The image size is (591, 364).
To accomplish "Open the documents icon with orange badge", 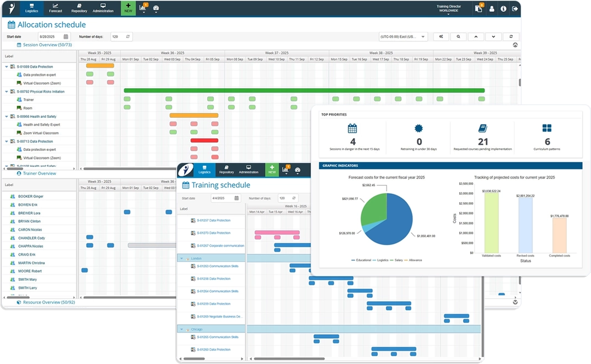I will (479, 8).
